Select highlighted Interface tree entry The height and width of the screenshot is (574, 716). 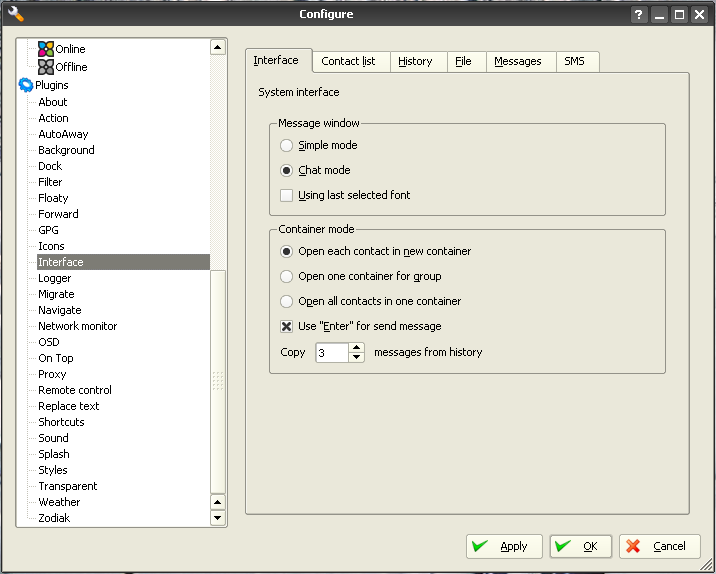(123, 262)
